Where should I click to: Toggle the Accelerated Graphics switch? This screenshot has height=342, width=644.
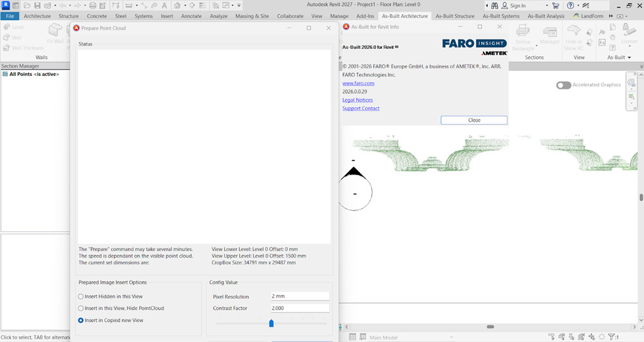pos(563,85)
